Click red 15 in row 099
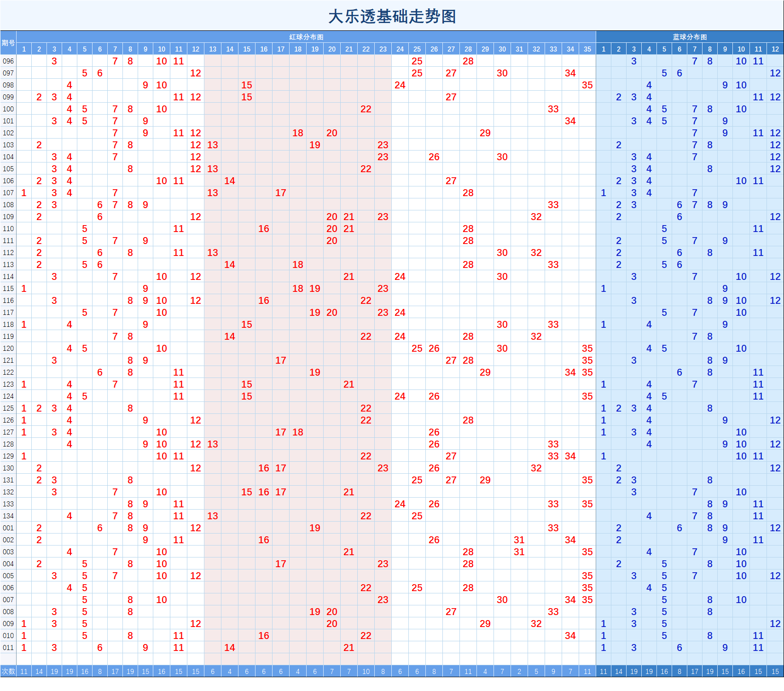Viewport: 784px width, 691px height. click(x=247, y=97)
